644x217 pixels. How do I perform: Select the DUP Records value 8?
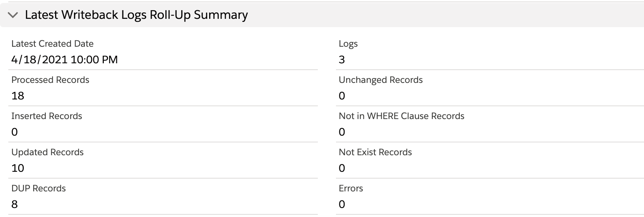[15, 204]
